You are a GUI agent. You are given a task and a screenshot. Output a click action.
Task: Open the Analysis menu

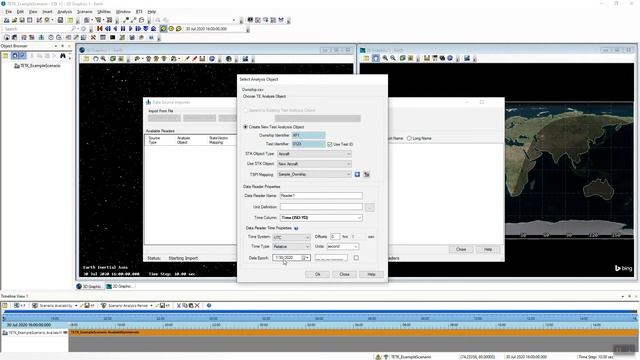click(64, 12)
